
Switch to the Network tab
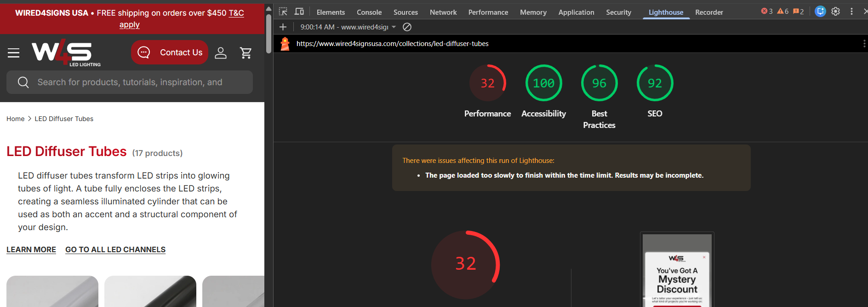coord(443,12)
